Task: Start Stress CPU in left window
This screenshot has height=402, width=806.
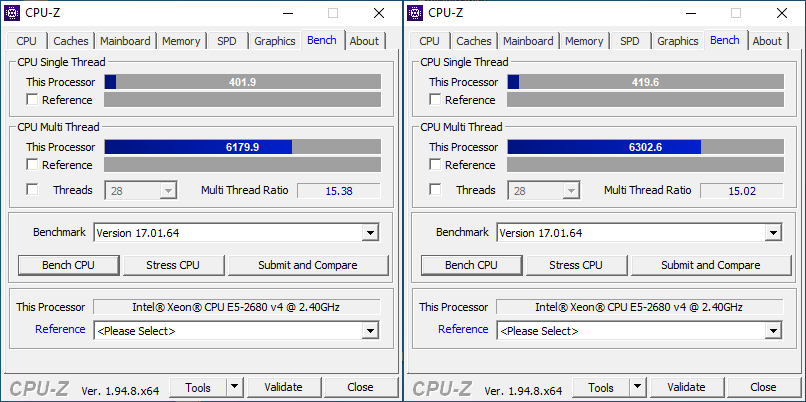Action: (x=173, y=265)
